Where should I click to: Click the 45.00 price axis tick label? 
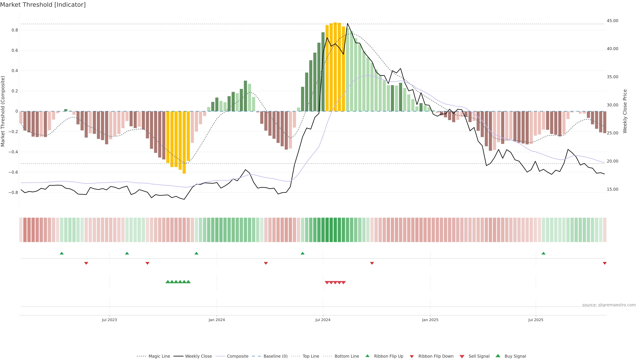tap(612, 21)
